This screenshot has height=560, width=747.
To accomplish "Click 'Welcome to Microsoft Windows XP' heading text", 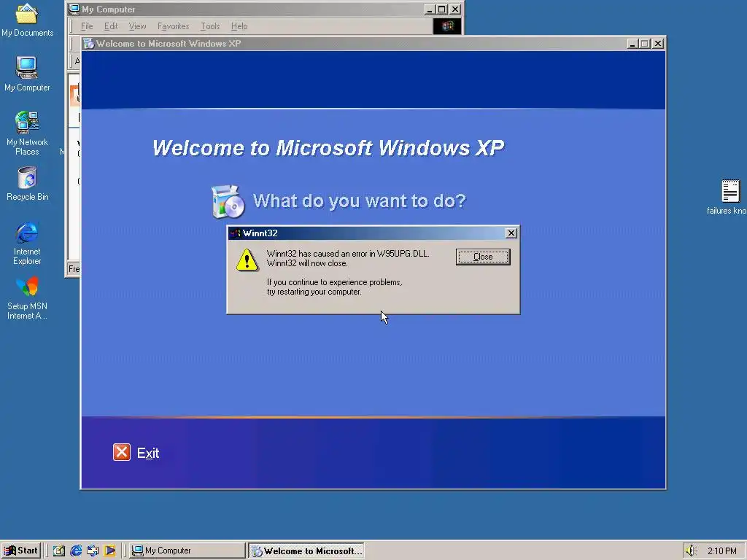I will [328, 148].
